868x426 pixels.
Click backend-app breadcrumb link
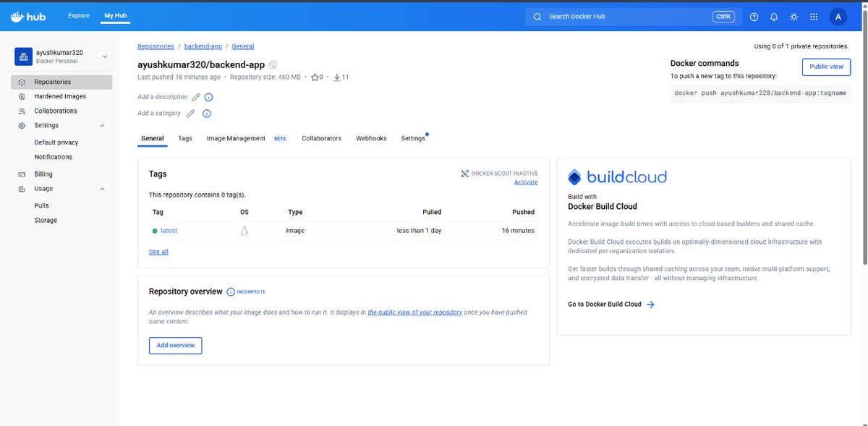coord(203,46)
